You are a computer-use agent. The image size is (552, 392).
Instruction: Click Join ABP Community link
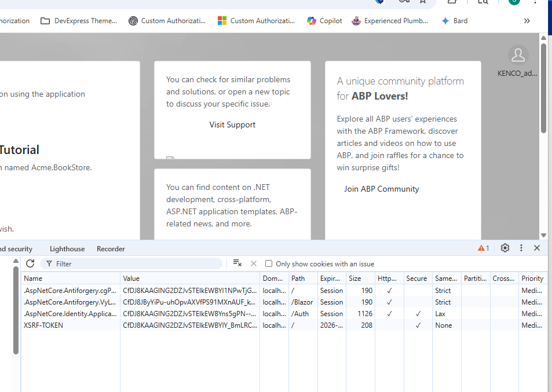[381, 189]
